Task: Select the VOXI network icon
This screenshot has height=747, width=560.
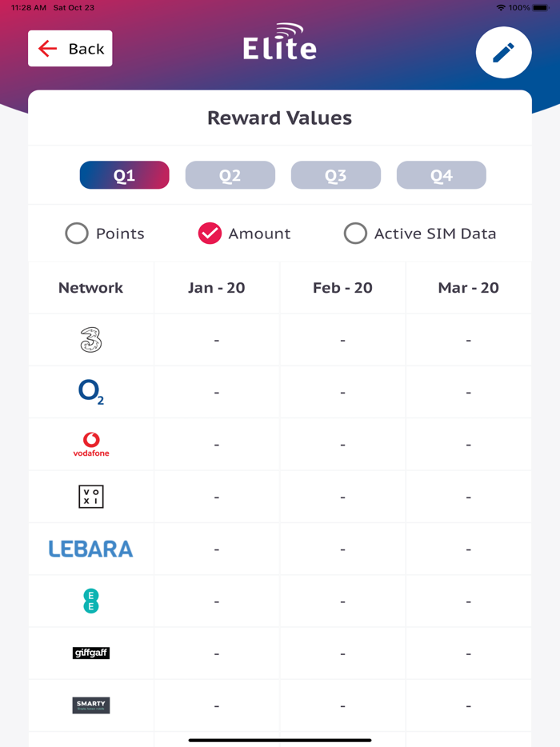Action: pyautogui.click(x=91, y=496)
